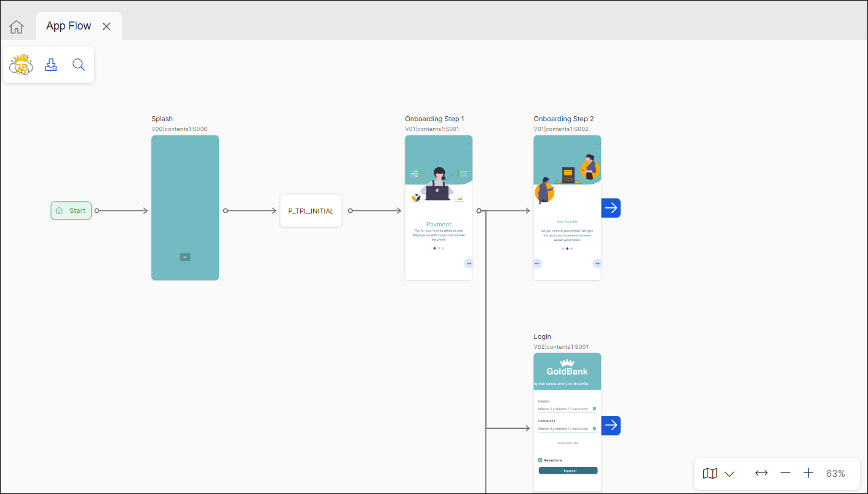
Task: Click the Usuario input field in Login
Action: (563, 408)
